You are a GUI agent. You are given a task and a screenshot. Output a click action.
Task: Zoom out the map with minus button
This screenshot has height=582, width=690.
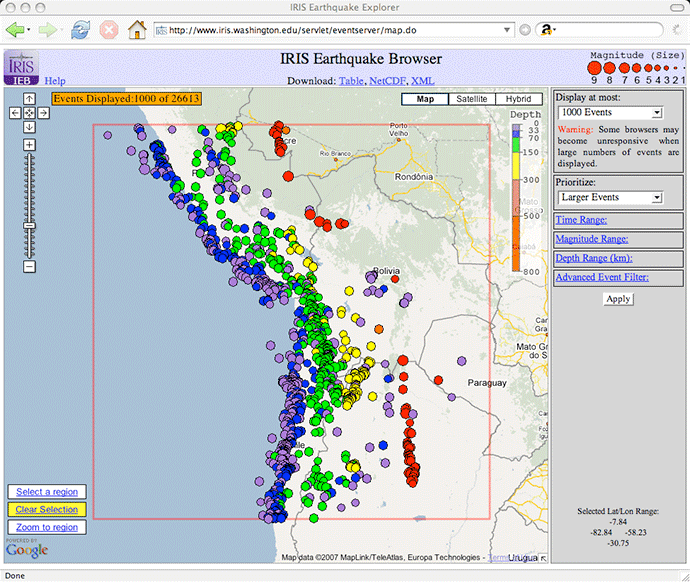(29, 266)
